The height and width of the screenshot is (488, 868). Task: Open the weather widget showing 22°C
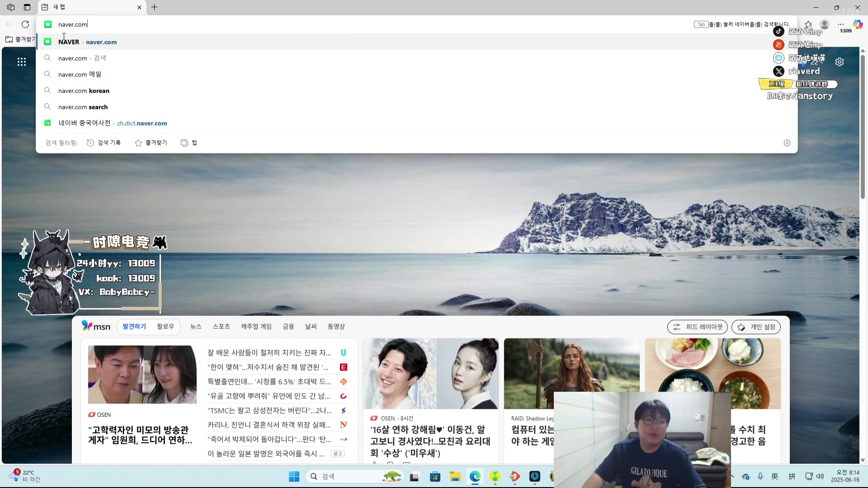click(x=25, y=476)
